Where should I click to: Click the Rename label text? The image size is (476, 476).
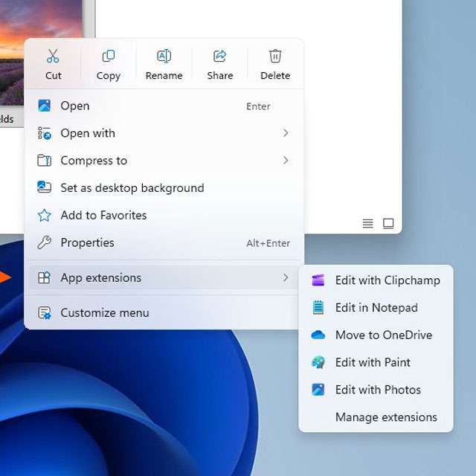pyautogui.click(x=164, y=75)
